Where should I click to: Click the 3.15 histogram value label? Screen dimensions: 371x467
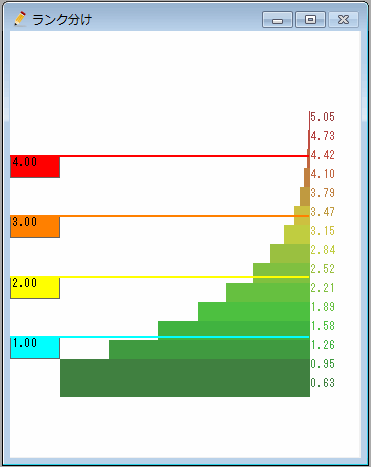click(322, 231)
